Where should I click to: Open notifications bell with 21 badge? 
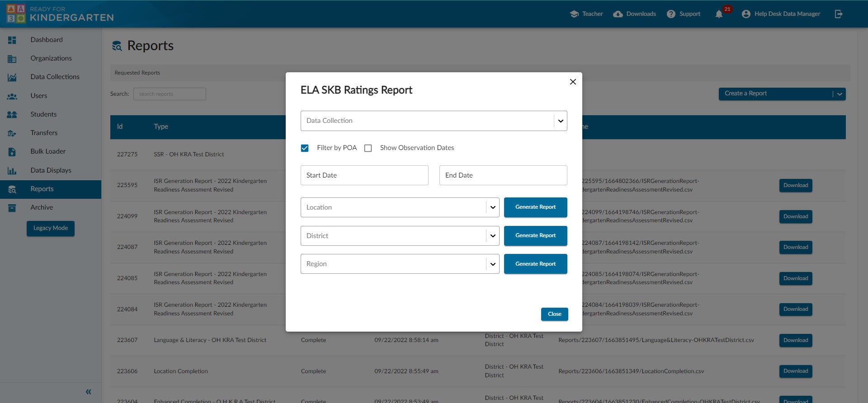point(719,14)
